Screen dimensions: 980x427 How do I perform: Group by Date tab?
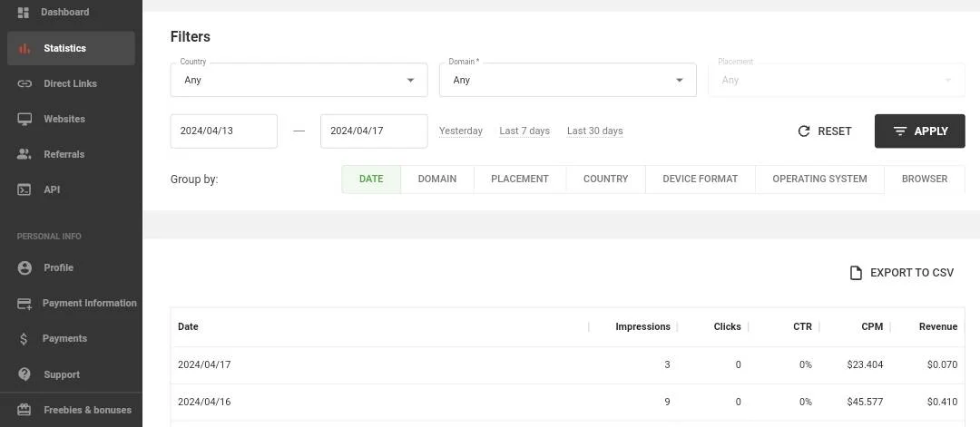click(371, 180)
